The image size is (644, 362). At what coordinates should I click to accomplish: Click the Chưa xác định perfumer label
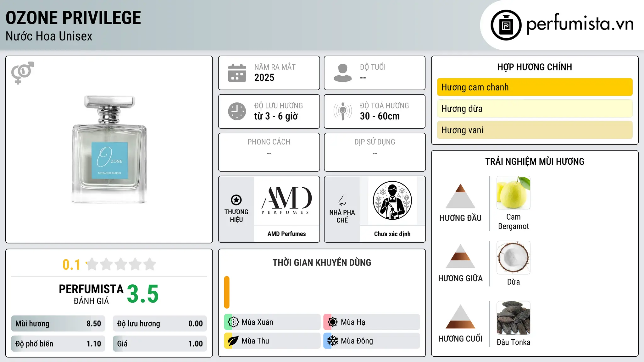click(392, 234)
